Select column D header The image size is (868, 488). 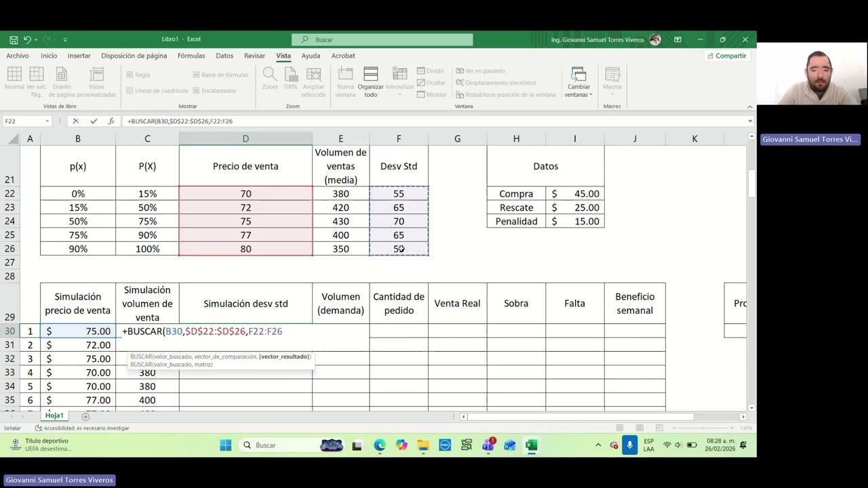(x=245, y=139)
